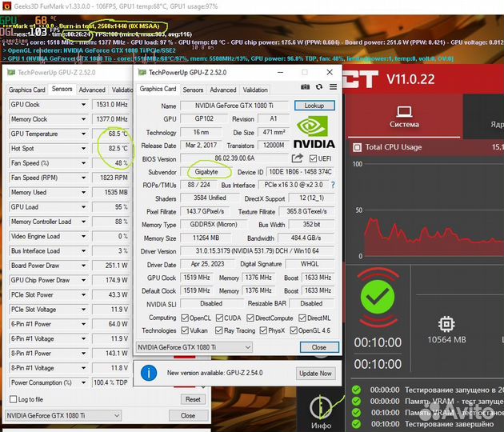Click the GPU-Z refresh icon
This screenshot has width=504, height=432.
pos(319,86)
